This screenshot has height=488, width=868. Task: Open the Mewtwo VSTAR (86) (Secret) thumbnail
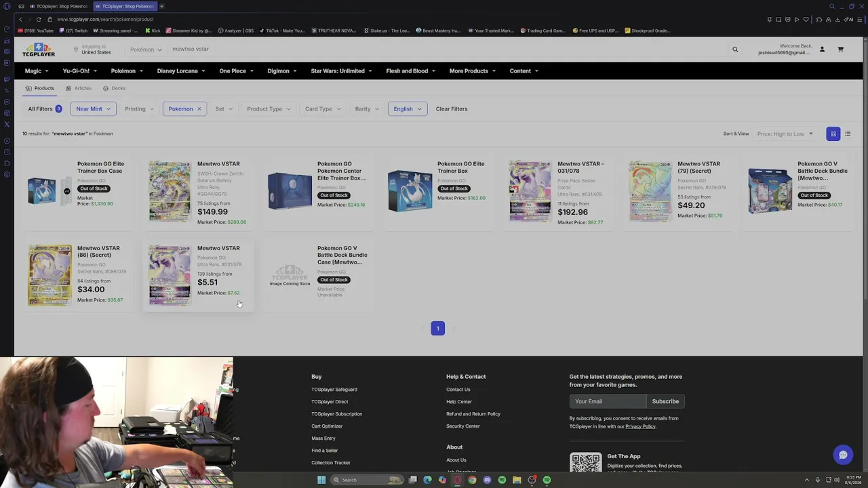[50, 275]
